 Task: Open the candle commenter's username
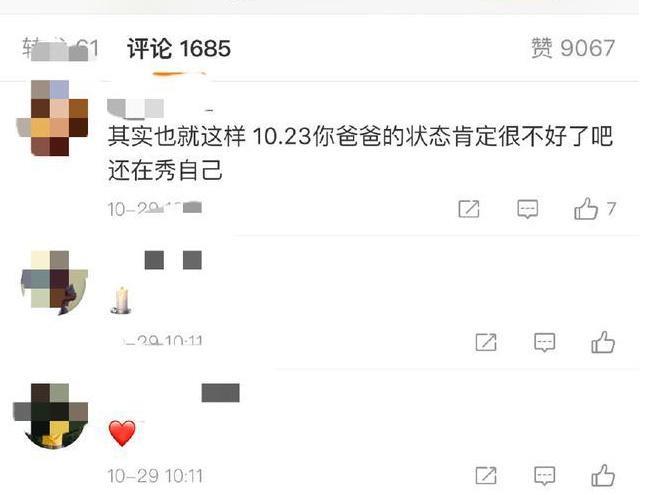(x=173, y=260)
